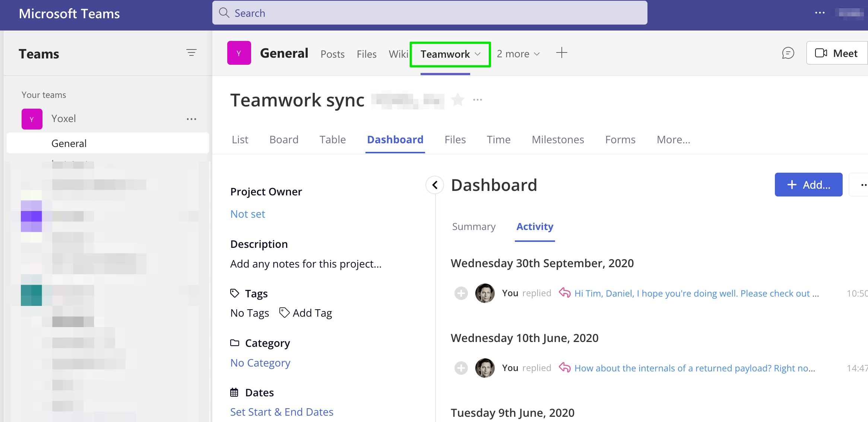This screenshot has height=422, width=868.
Task: Click user avatar on 10th June reply
Action: (485, 368)
